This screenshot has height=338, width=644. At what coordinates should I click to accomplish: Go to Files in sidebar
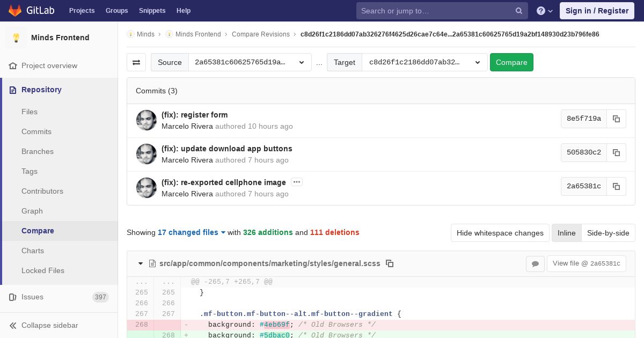30,112
